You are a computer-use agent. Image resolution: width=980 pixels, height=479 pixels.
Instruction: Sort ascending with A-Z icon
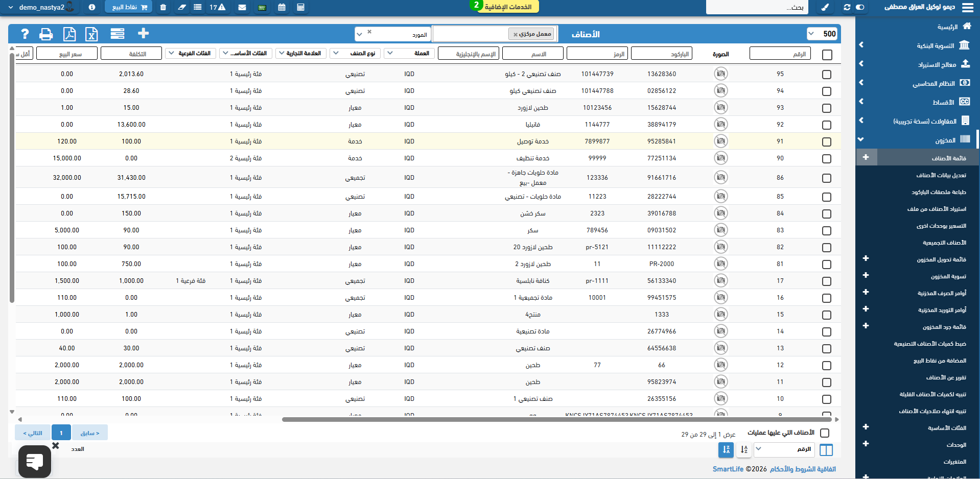pyautogui.click(x=744, y=449)
